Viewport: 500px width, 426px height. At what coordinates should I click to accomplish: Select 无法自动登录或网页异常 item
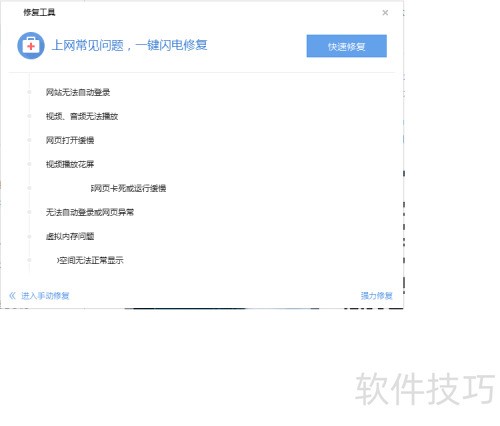[x=90, y=212]
